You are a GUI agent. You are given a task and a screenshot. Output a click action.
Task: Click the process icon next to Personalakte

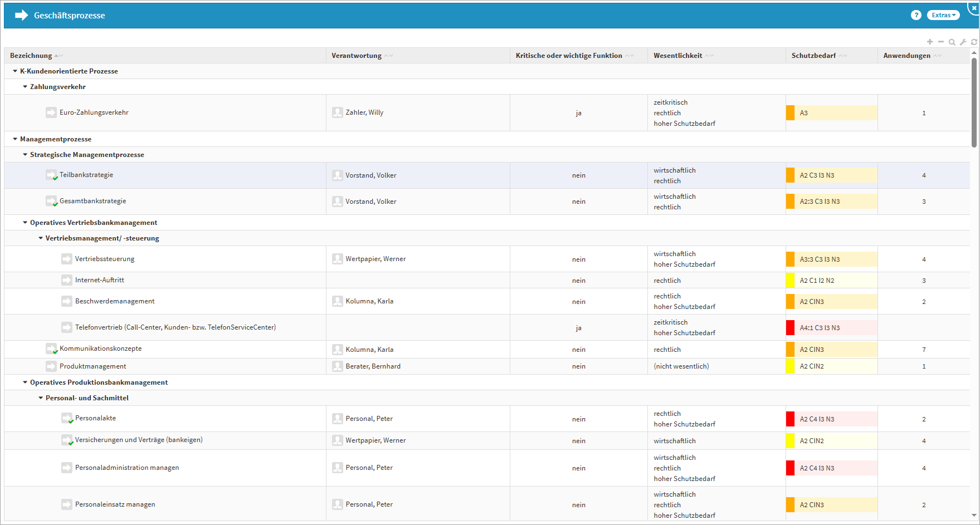point(67,418)
